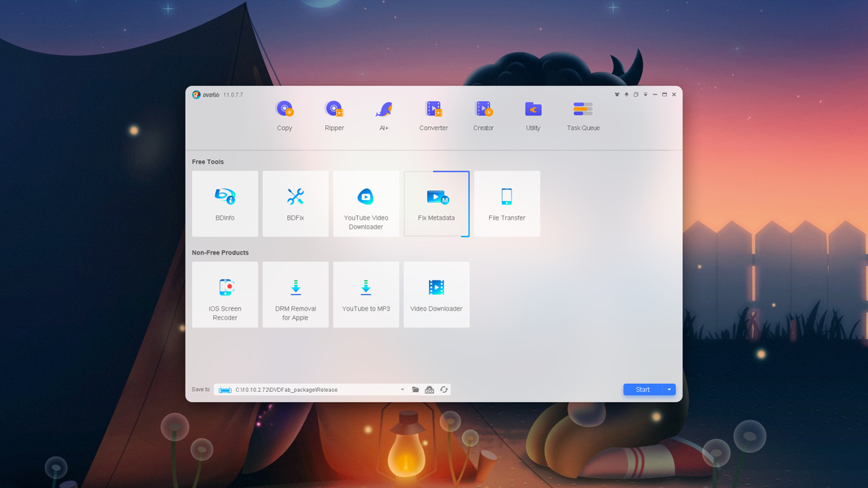Select ISO image output icon

coord(430,390)
